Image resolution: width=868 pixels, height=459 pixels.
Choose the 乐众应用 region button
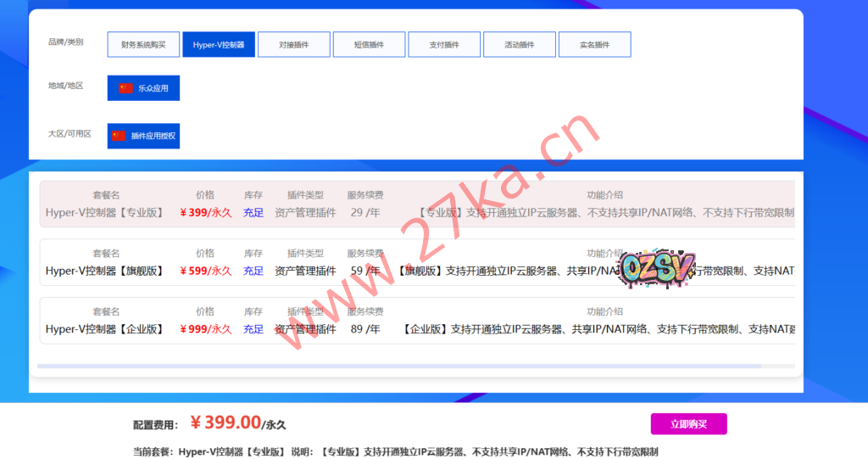pyautogui.click(x=143, y=88)
